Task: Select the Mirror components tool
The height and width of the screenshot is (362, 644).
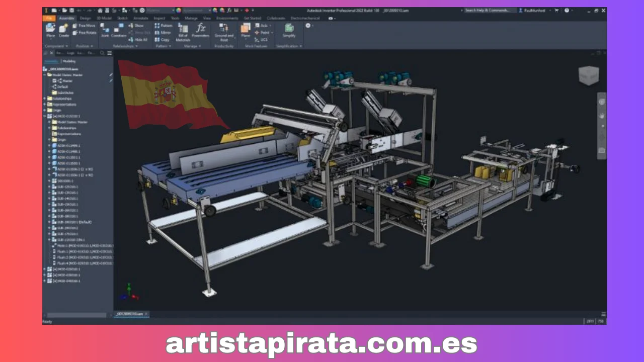Action: 165,32
